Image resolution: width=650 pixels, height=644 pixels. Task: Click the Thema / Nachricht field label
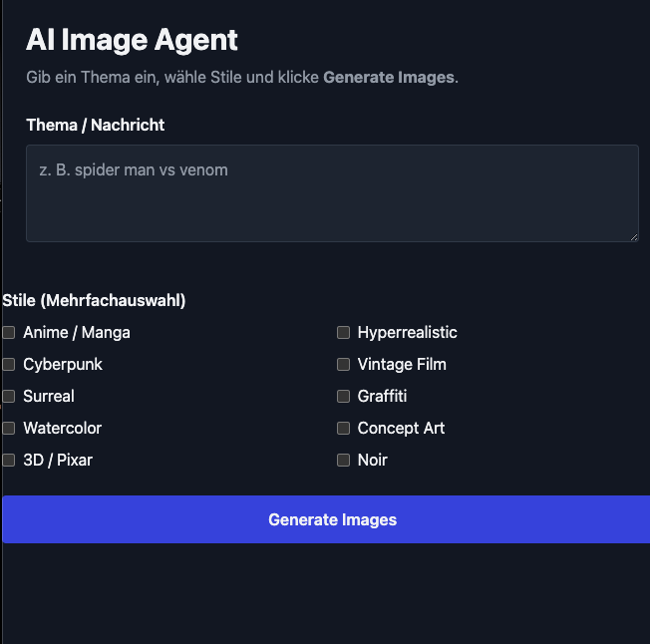[96, 125]
